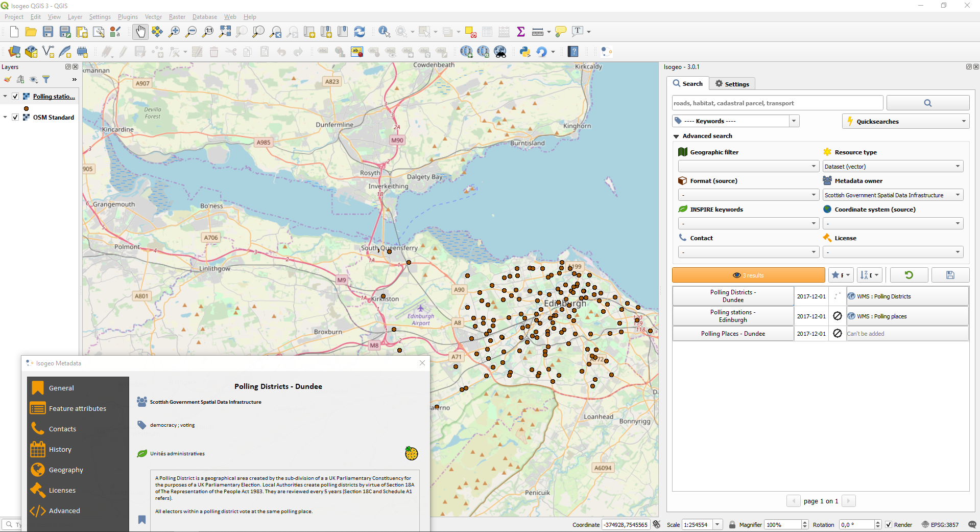The width and height of the screenshot is (980, 532).
Task: Open the Resource type dropdown
Action: [x=893, y=167]
